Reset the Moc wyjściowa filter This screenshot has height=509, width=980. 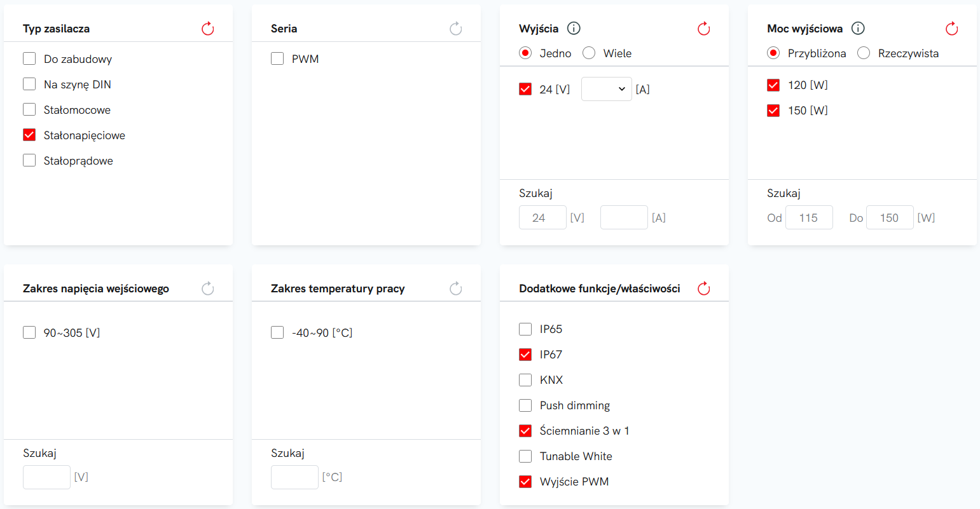(952, 29)
